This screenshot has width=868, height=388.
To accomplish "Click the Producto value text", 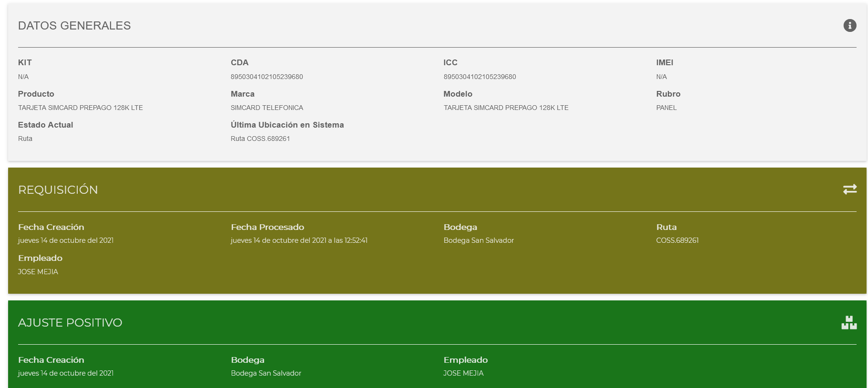I will [81, 108].
